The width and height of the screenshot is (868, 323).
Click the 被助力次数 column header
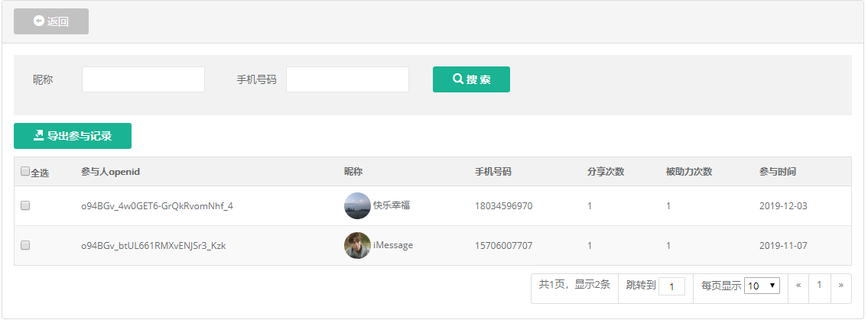click(688, 172)
